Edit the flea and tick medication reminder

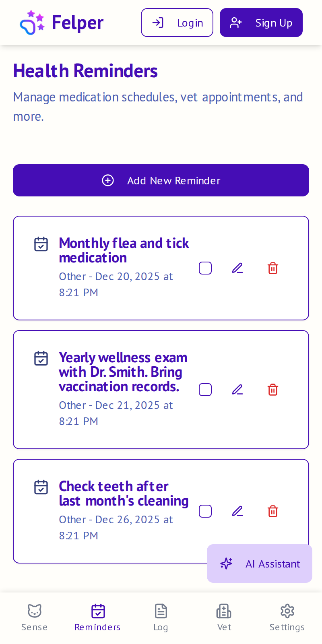pos(237,268)
